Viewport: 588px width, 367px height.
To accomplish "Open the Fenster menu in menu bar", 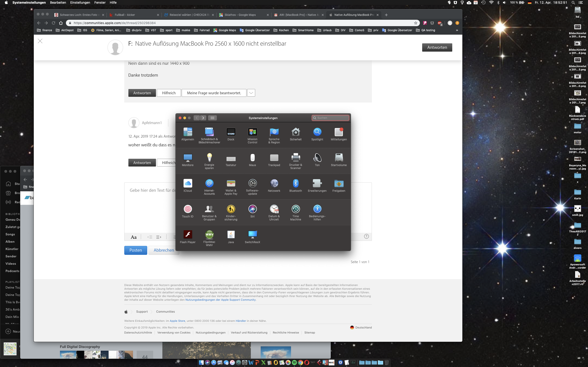I will point(100,3).
